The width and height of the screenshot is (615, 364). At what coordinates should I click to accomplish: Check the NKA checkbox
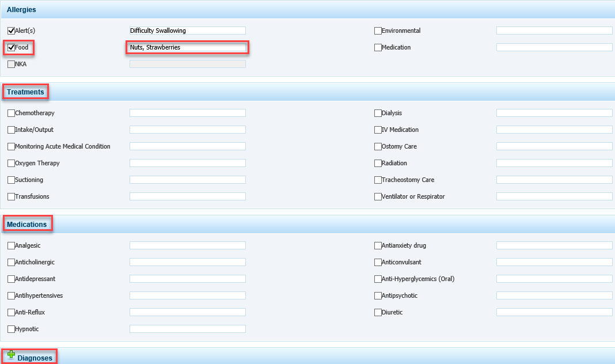click(x=12, y=65)
